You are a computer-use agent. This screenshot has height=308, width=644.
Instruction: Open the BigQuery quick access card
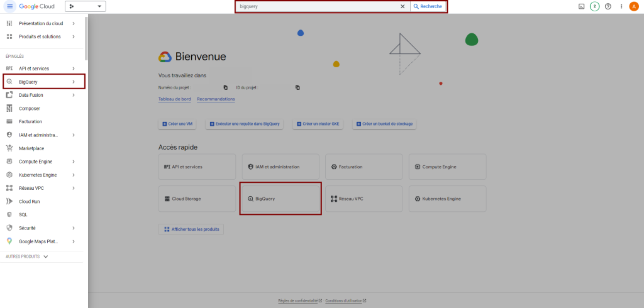[280, 199]
